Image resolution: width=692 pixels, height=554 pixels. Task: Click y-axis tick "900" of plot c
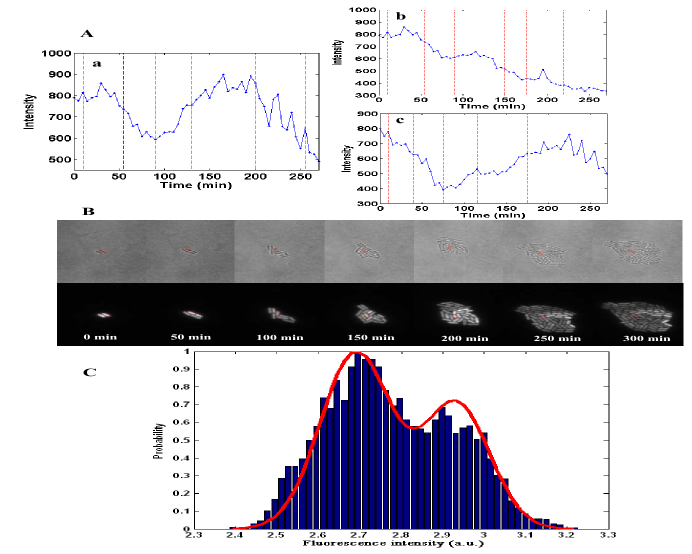pyautogui.click(x=369, y=114)
